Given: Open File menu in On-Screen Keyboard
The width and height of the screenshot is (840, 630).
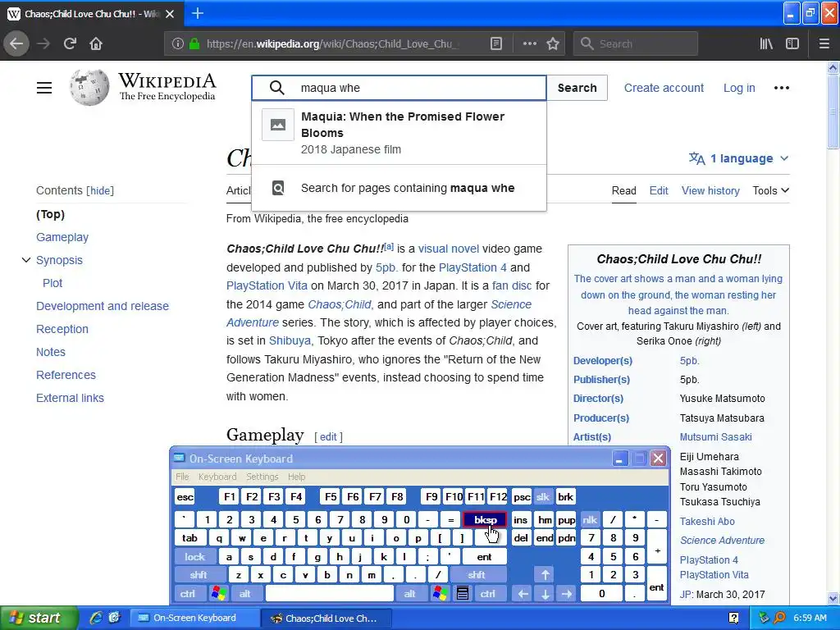Looking at the screenshot, I should (x=182, y=477).
